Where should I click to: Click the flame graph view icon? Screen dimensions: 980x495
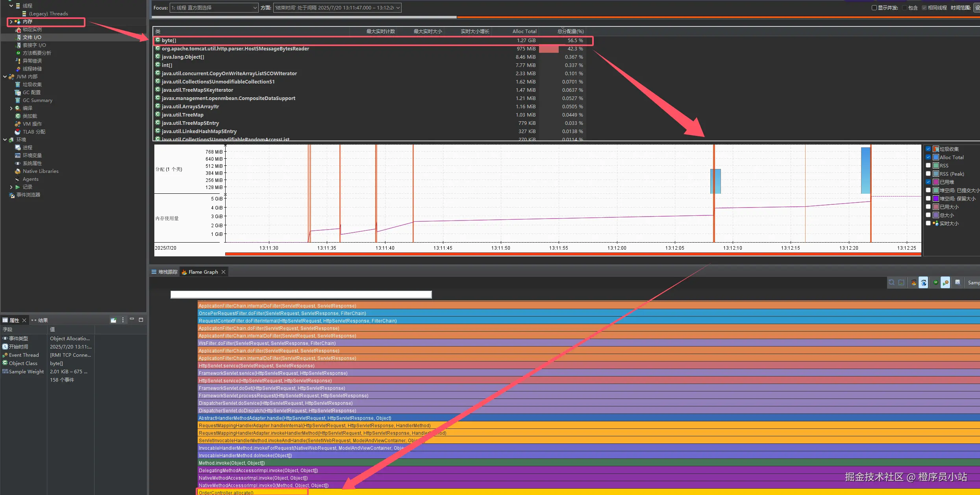913,283
